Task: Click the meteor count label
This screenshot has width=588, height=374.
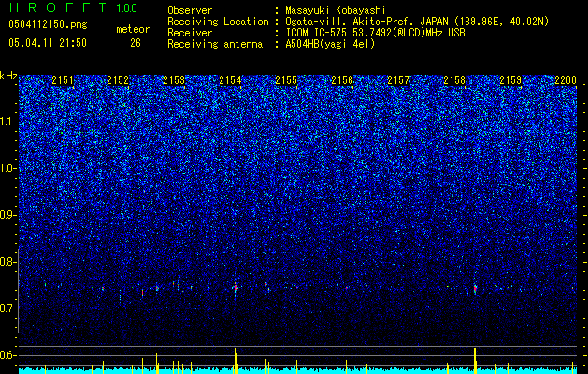Action: (x=133, y=29)
